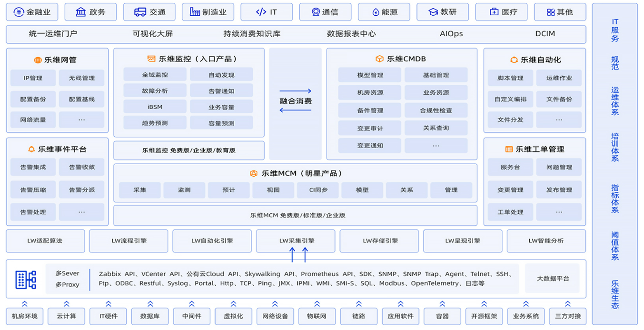Viewport: 644px width, 330px height.
Task: Click the 乐维工单管理 list icon
Action: 509,149
